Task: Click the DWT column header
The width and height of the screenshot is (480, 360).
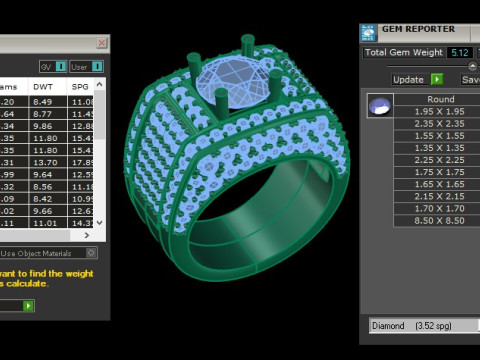Action: (47, 87)
